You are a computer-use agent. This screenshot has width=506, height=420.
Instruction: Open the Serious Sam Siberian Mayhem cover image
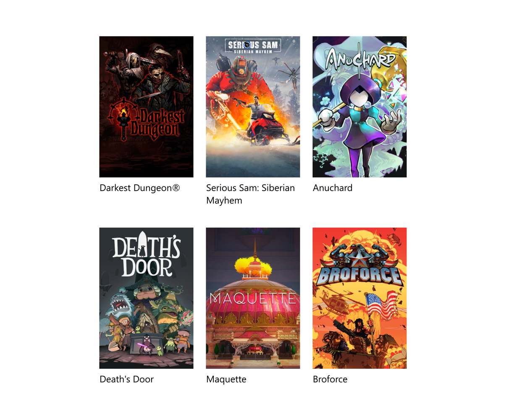[x=253, y=107]
